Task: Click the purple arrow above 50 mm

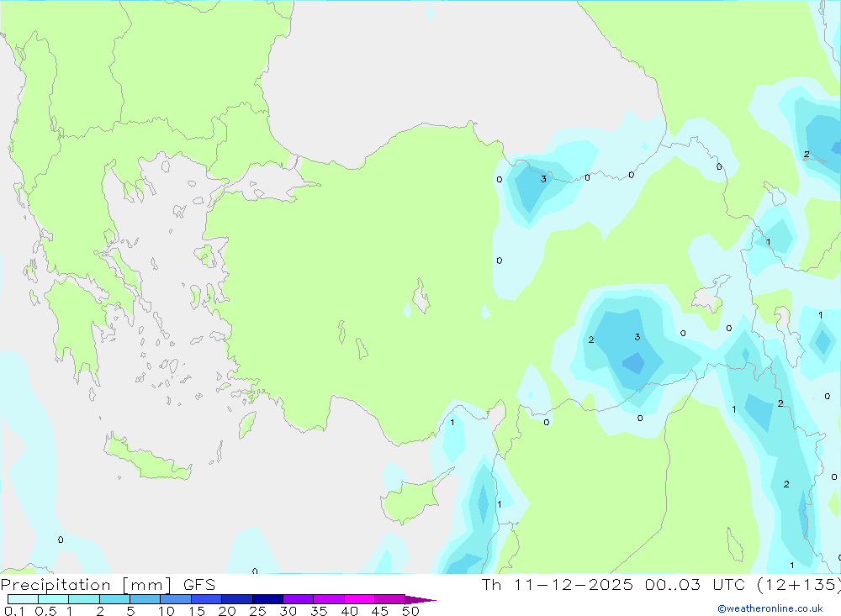Action: pos(420,599)
